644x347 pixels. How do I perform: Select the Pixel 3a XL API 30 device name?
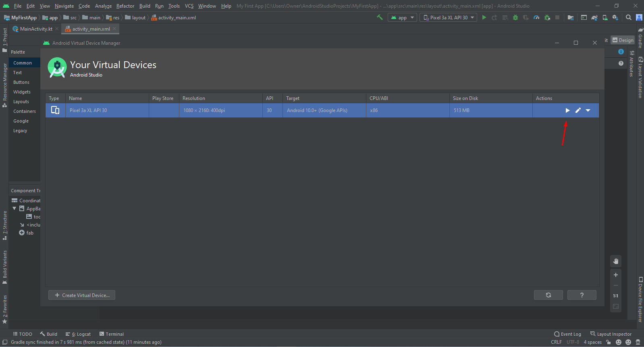[88, 110]
